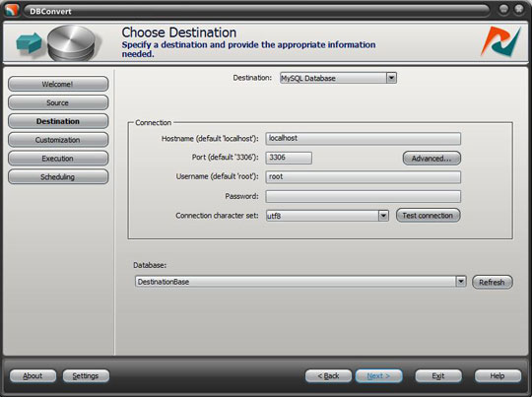532x397 pixels.
Task: Click into the Hostname field
Action: [x=363, y=139]
